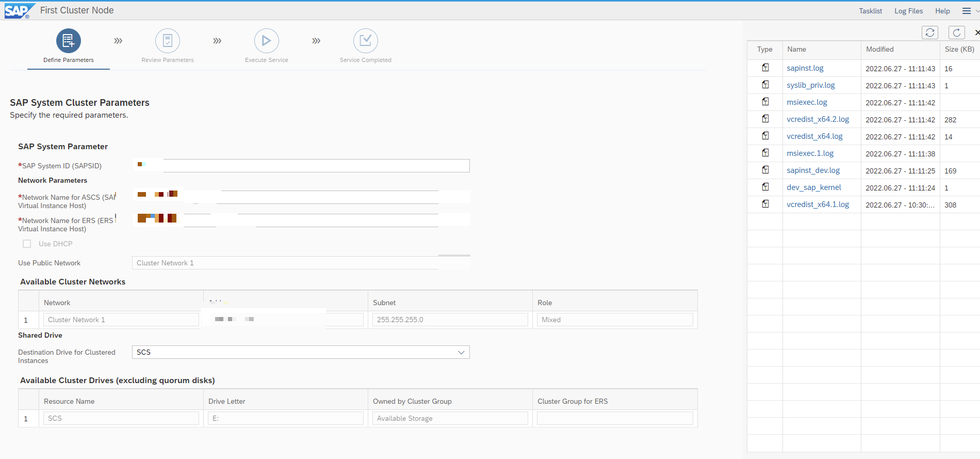Click the size value 282
The image size is (980, 459).
[x=951, y=120]
